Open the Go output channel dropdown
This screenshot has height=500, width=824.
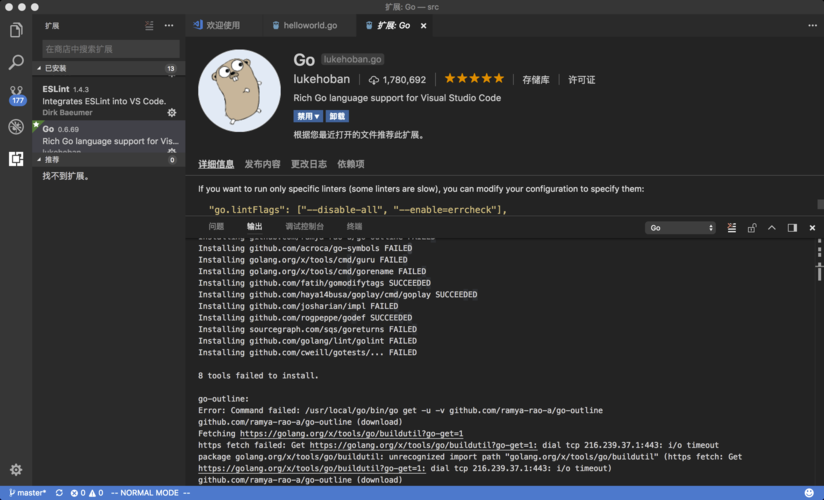point(680,228)
